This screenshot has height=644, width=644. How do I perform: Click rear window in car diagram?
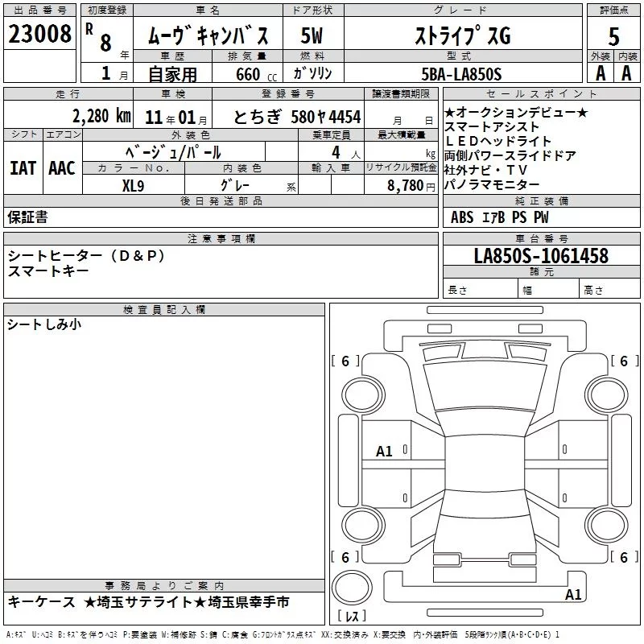pos(485,503)
